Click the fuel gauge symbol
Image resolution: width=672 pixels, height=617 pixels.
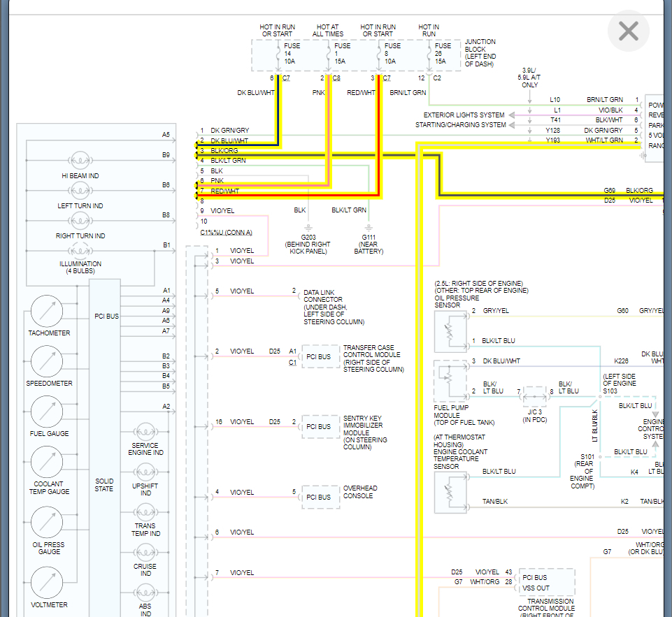click(x=47, y=412)
